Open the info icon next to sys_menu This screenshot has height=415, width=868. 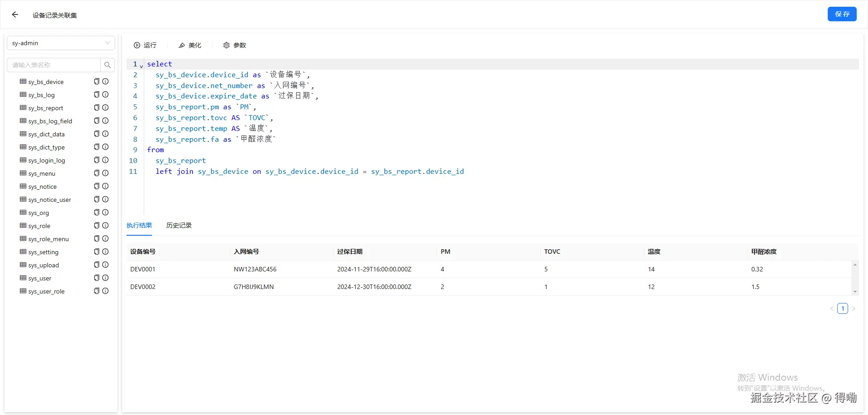pos(105,173)
